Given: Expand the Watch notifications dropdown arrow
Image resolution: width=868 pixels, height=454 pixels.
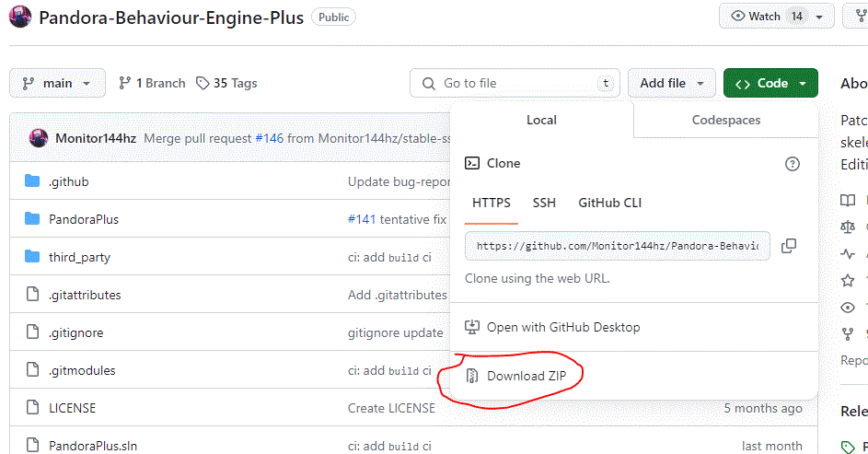Looking at the screenshot, I should pyautogui.click(x=819, y=17).
